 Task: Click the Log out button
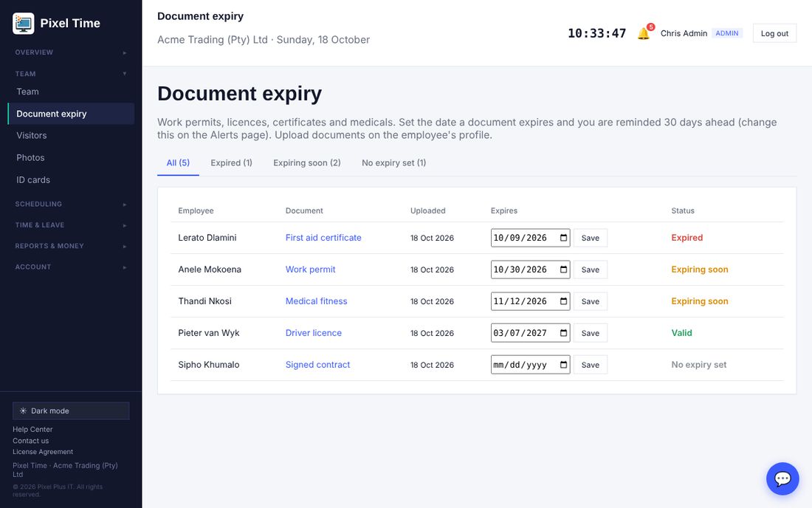(774, 33)
